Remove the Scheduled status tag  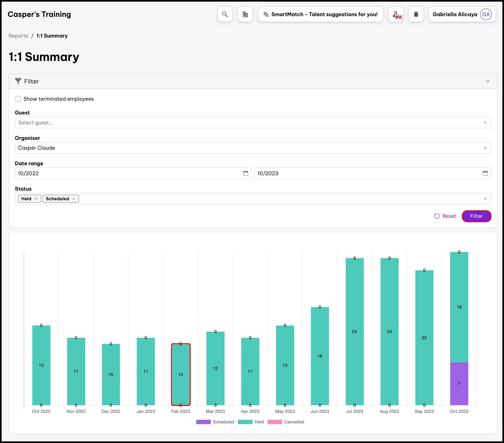(x=74, y=199)
